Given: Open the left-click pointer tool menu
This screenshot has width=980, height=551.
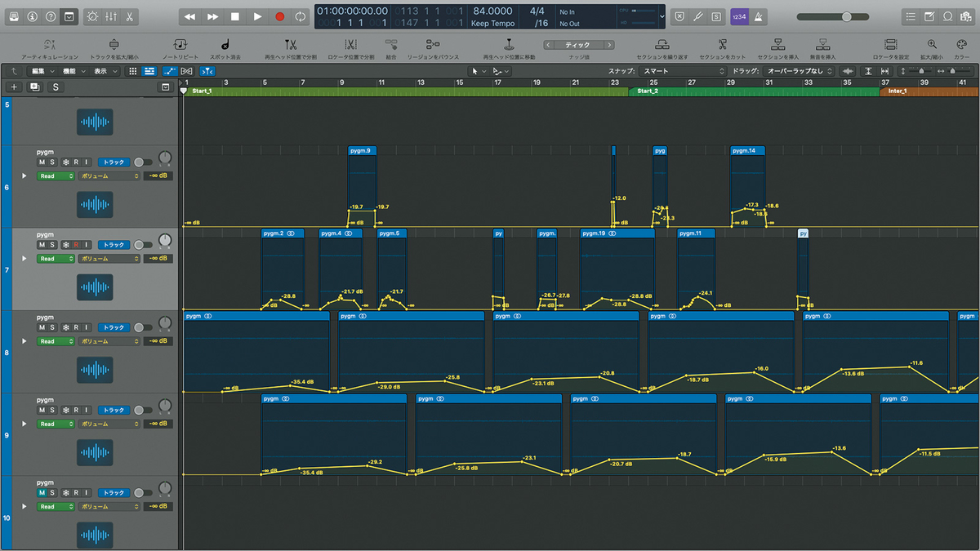Looking at the screenshot, I should tap(477, 71).
